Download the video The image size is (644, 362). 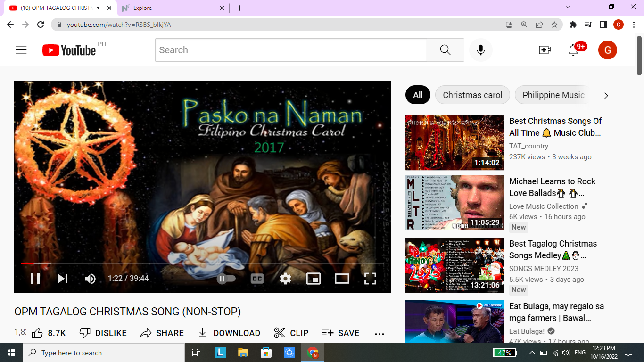coord(229,333)
